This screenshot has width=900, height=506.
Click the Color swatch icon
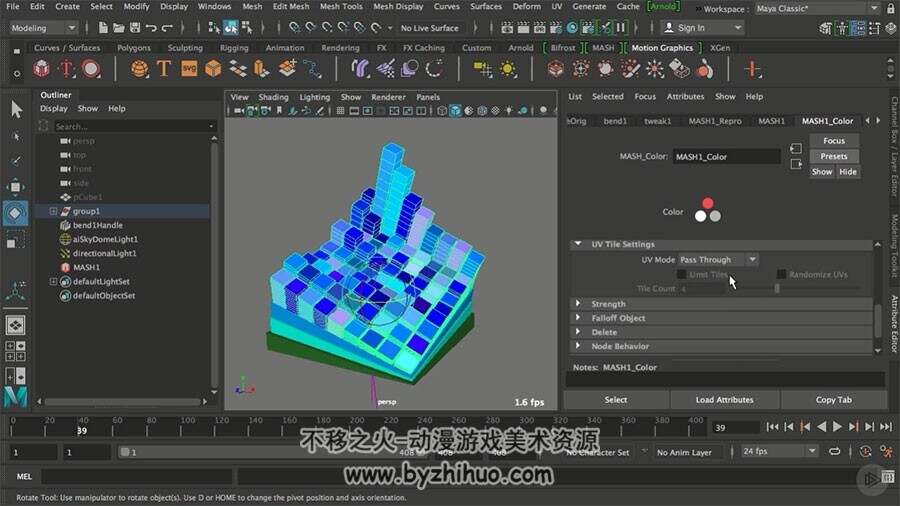click(x=708, y=210)
